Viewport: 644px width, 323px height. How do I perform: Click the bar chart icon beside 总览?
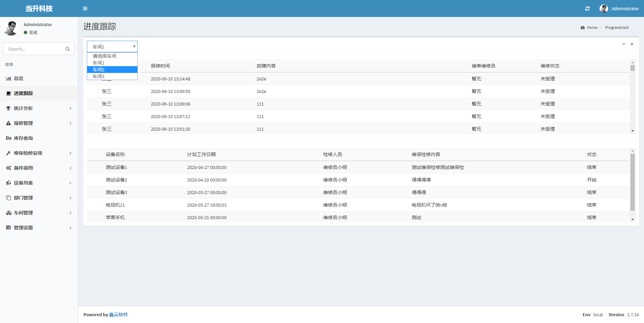tap(8, 78)
